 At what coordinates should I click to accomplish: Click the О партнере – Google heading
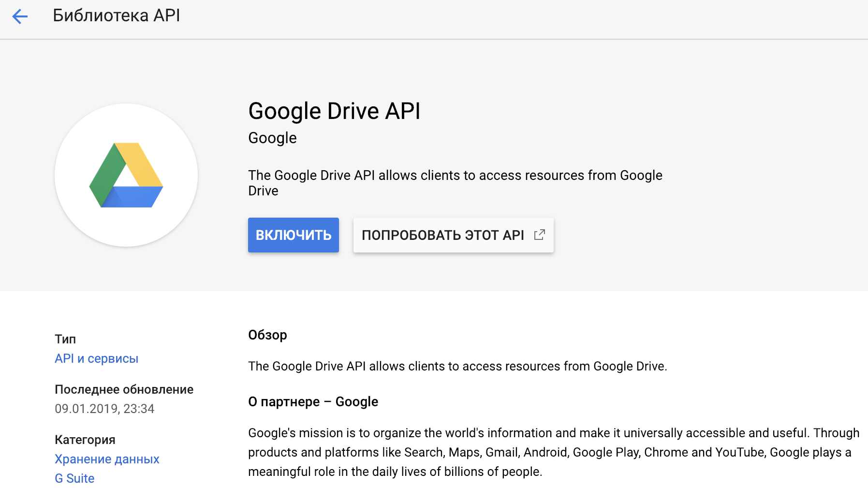click(313, 402)
